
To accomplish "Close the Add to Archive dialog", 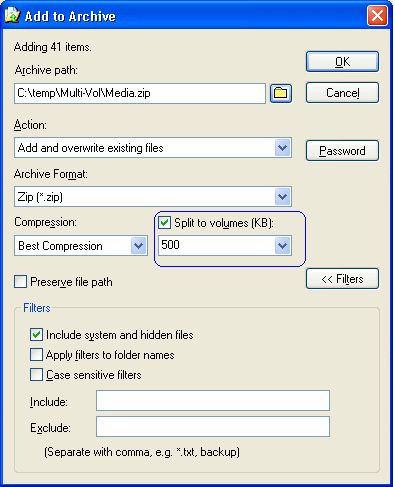I will tap(377, 15).
